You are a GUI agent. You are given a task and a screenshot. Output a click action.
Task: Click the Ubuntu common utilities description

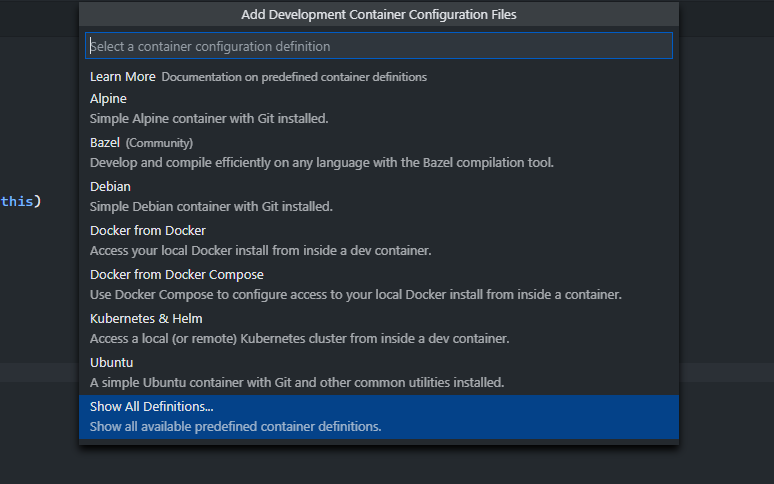pos(297,382)
